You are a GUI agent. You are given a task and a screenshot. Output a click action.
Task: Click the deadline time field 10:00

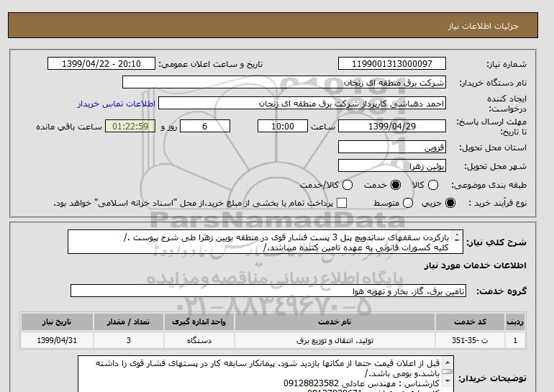(x=283, y=126)
